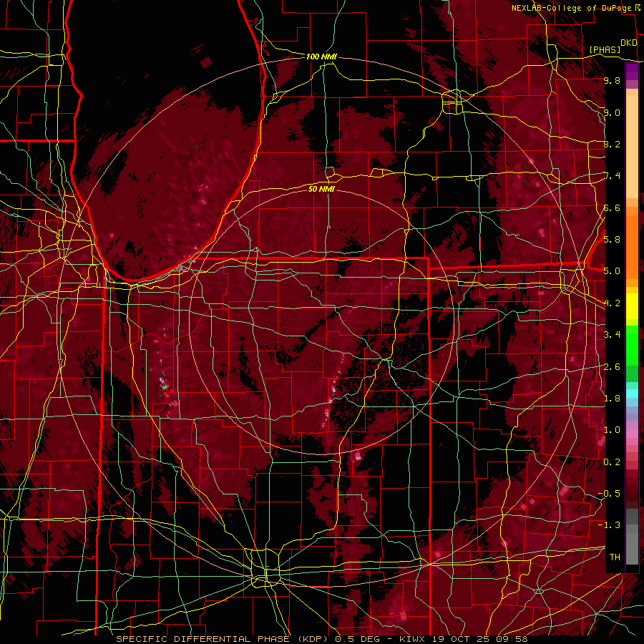Click the TH threshold label

click(615, 557)
